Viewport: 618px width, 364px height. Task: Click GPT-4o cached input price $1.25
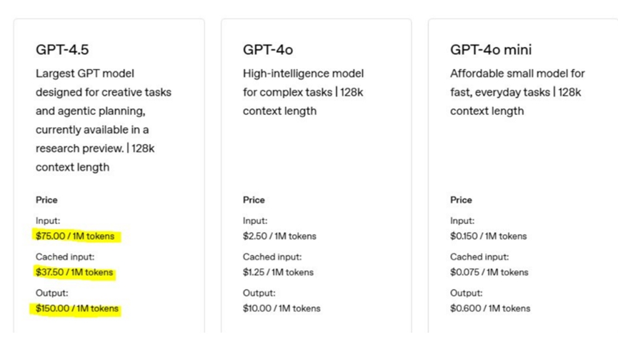pyautogui.click(x=278, y=272)
